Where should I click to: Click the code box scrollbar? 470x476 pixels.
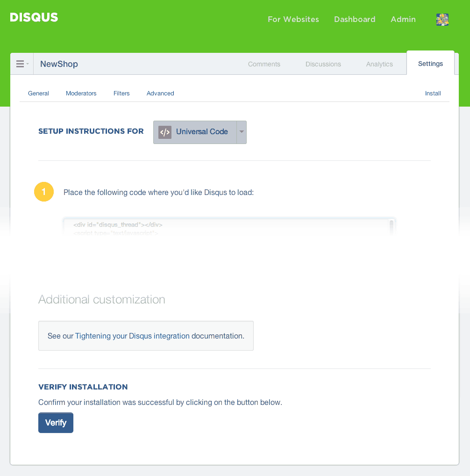click(392, 228)
